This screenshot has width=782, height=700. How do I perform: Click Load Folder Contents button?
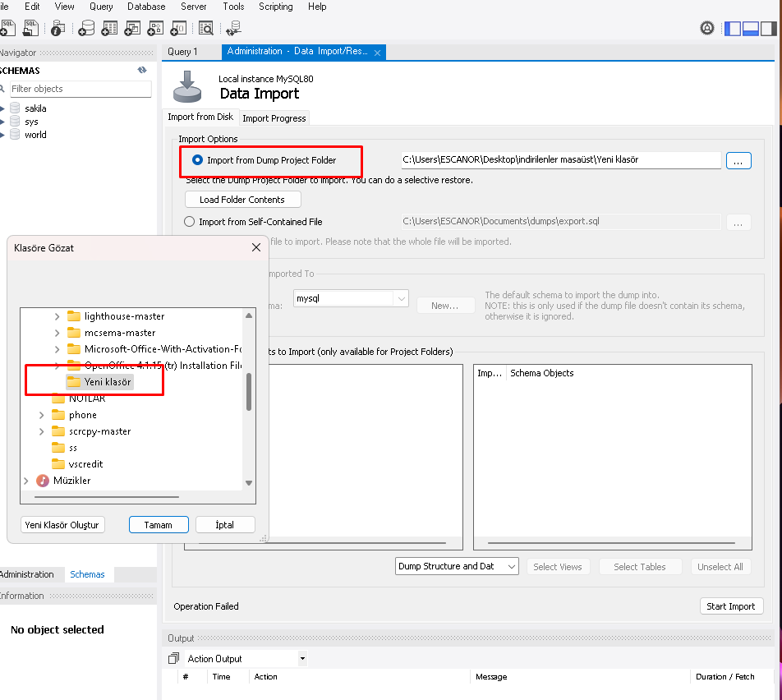242,200
